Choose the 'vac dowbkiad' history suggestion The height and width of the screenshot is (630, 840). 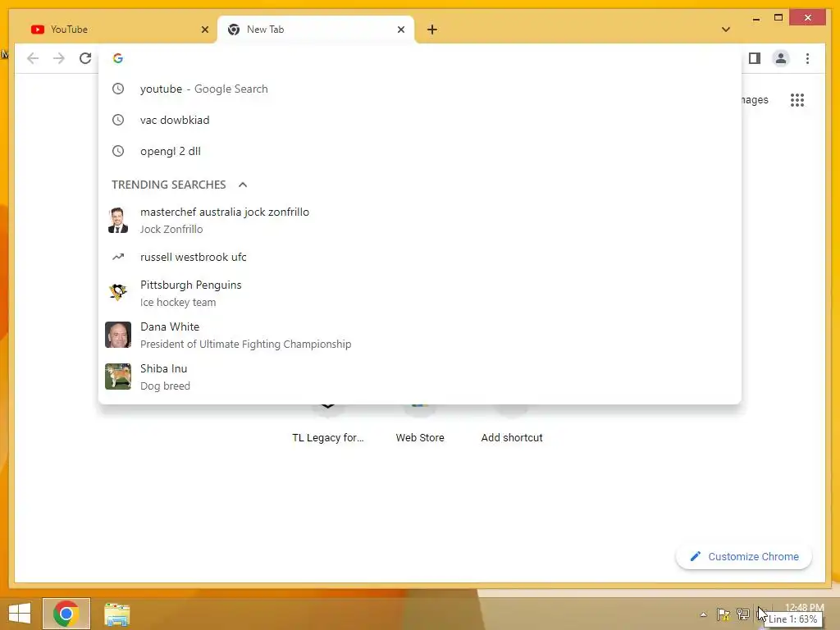pyautogui.click(x=420, y=120)
